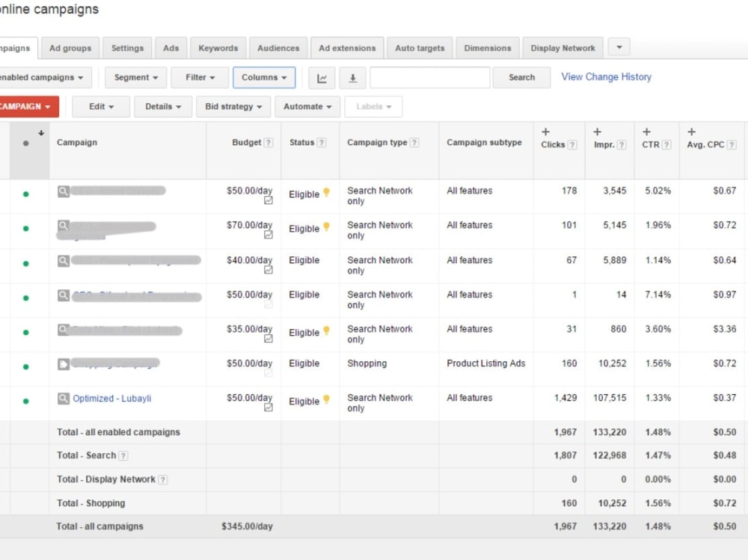Screen dimensions: 748x560
Task: Switch to the Keywords tab
Action: (x=218, y=48)
